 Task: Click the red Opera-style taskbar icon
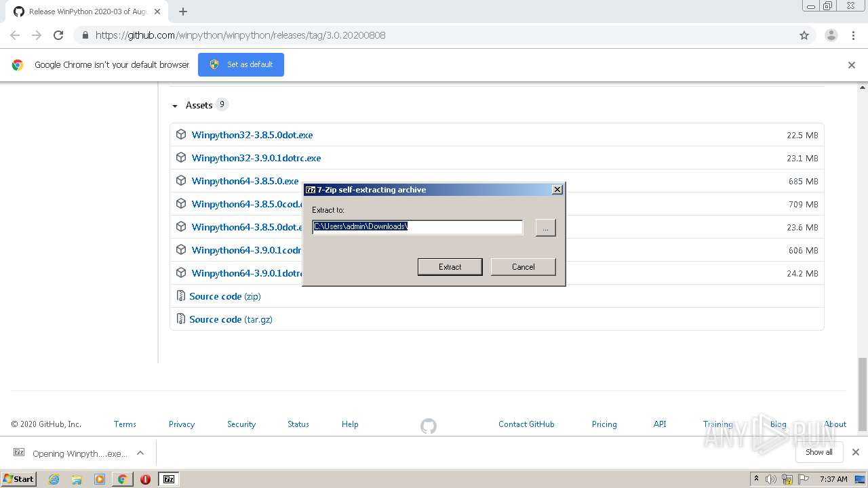145,479
